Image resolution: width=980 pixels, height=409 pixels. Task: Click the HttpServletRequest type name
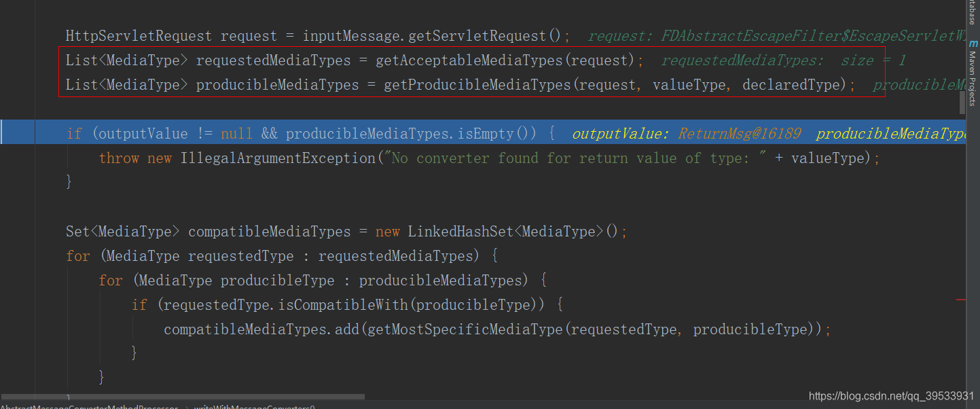click(x=139, y=36)
